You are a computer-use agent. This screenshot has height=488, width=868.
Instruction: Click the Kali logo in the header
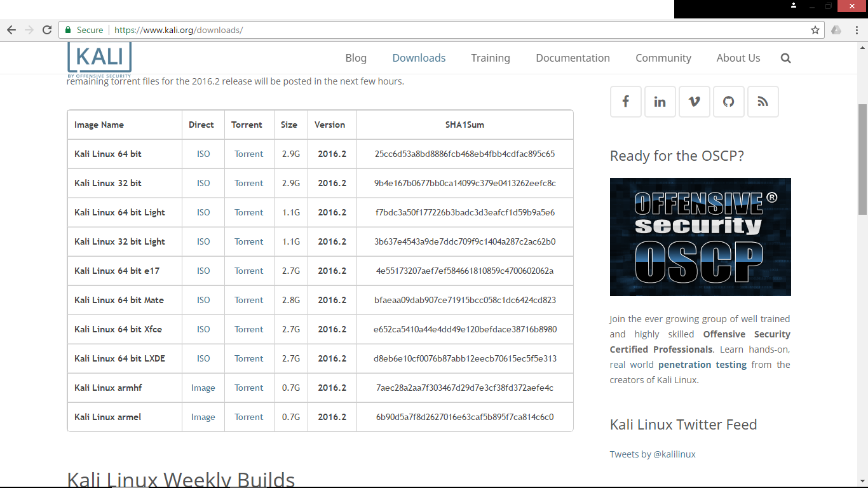100,60
